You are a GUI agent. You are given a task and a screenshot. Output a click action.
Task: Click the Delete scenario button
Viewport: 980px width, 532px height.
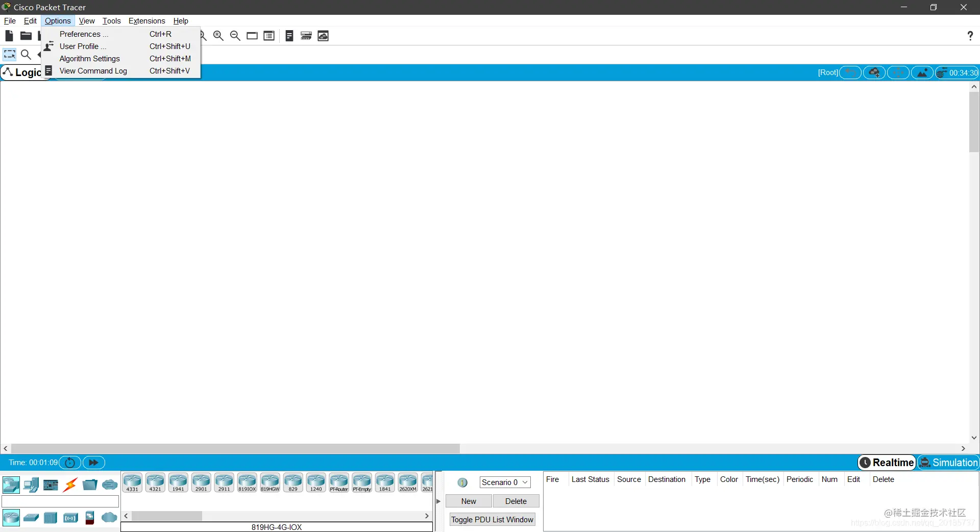[x=516, y=501]
